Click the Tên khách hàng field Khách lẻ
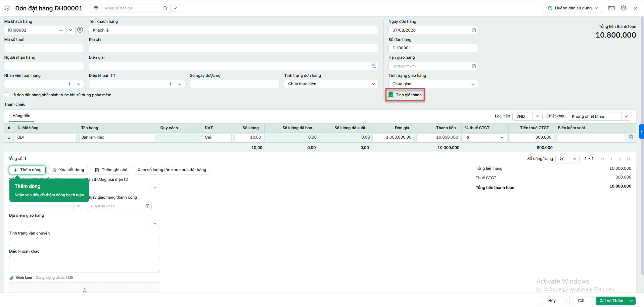Viewport: 644px width, 307px height. click(x=233, y=30)
